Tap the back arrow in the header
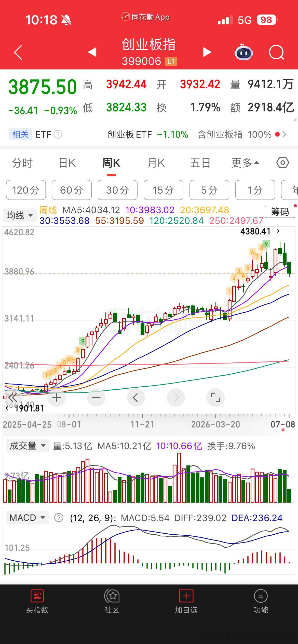Viewport: 298px width, 644px height. pos(18,52)
